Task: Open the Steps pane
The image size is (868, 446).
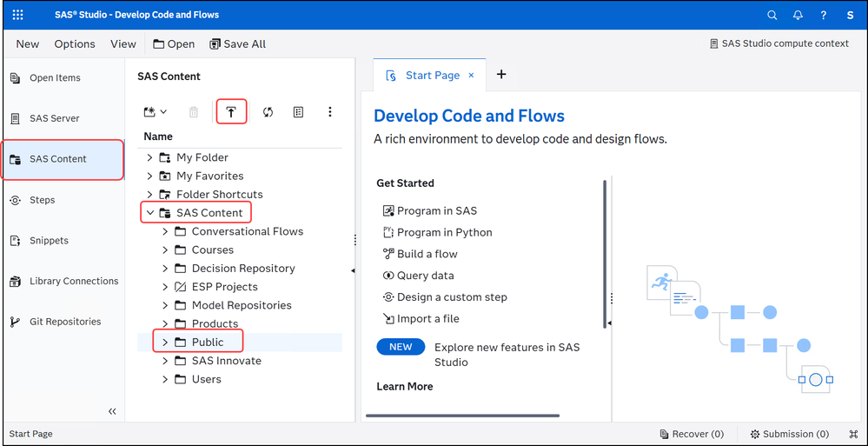Action: pyautogui.click(x=64, y=199)
